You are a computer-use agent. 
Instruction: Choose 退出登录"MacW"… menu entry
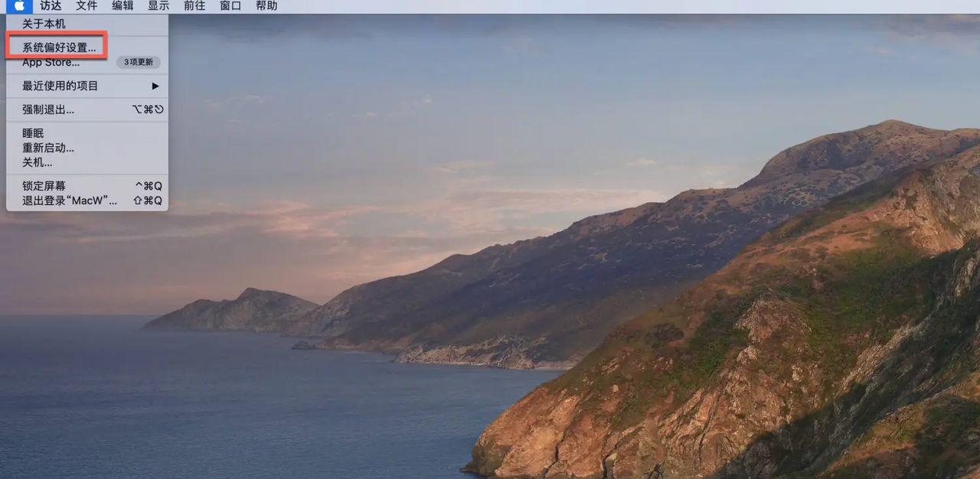pos(87,200)
